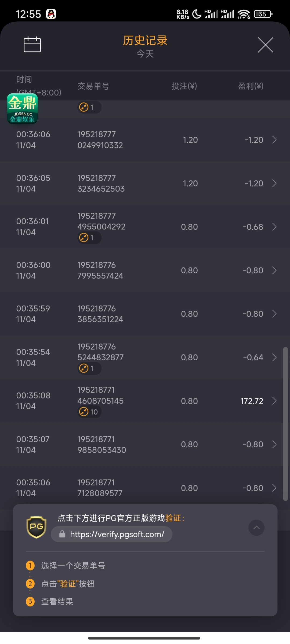
Task: Tap the free-spin badge showing 10
Action: pyautogui.click(x=89, y=412)
